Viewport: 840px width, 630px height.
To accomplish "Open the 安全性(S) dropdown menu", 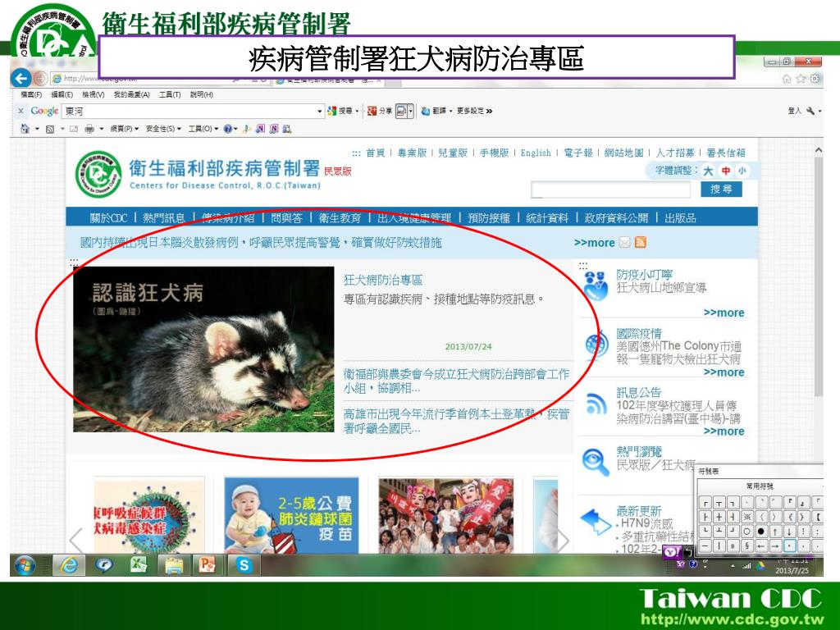I will pyautogui.click(x=163, y=129).
